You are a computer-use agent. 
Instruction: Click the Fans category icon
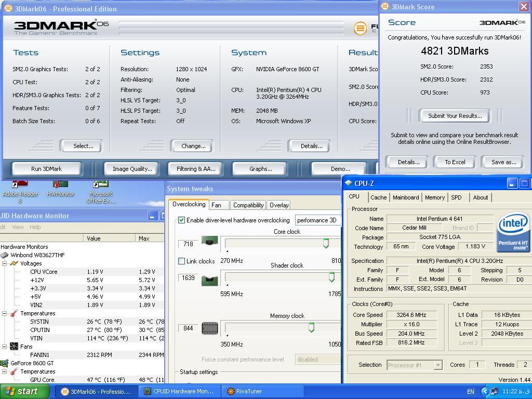pyautogui.click(x=14, y=347)
